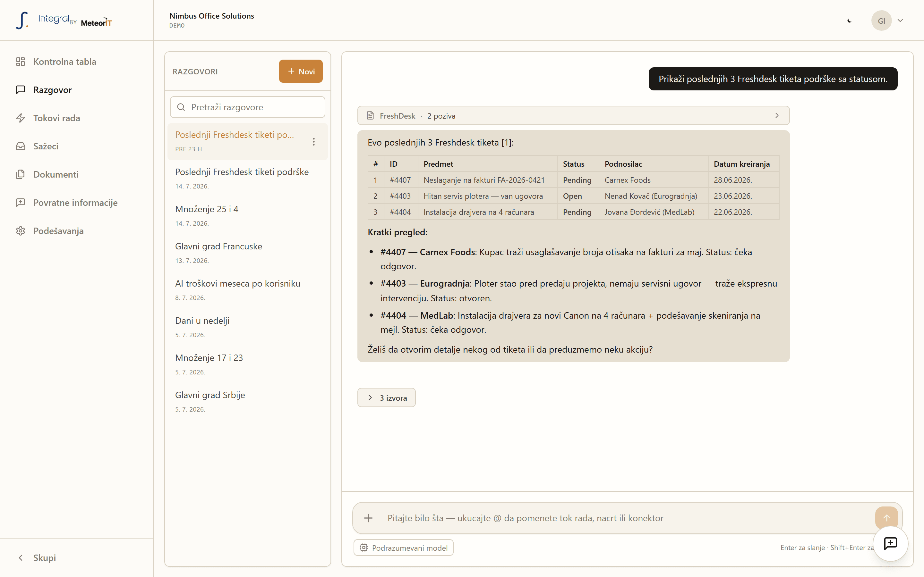Open the Množenje 25 i 4 conversation
This screenshot has height=577, width=924.
point(247,216)
